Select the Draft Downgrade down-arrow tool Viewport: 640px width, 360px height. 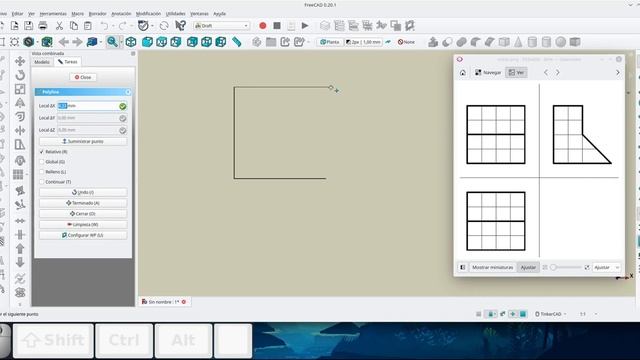20,262
